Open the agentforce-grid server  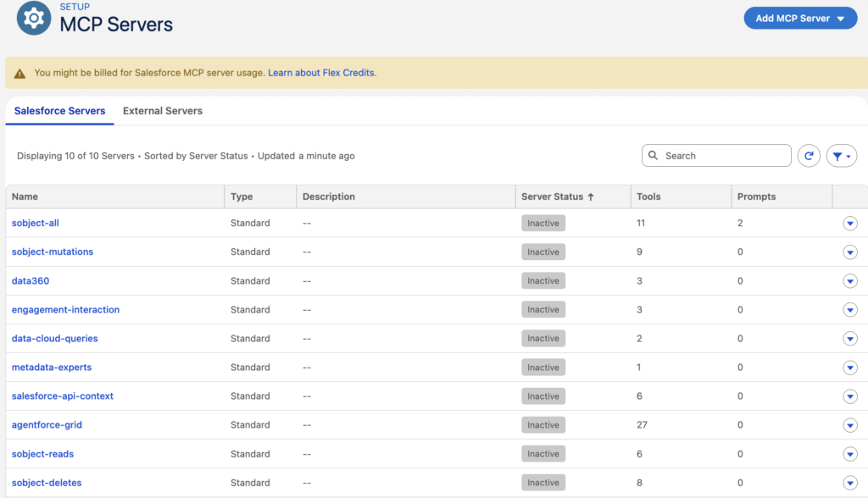coord(47,425)
